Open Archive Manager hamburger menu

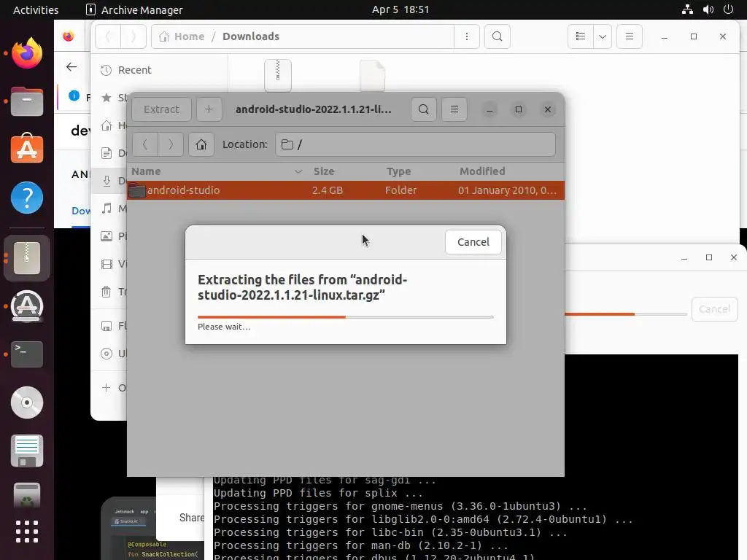click(x=454, y=109)
